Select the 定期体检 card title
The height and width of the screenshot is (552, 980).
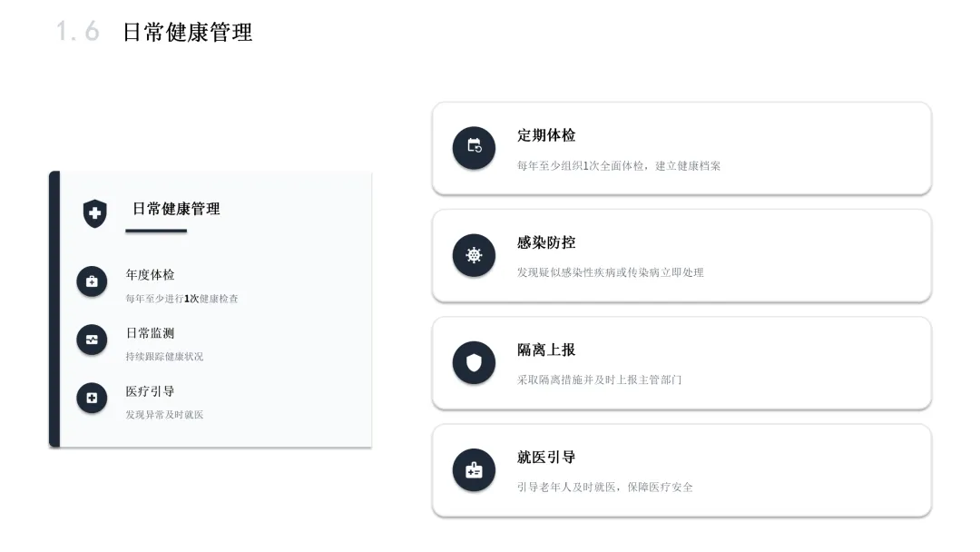tap(546, 135)
